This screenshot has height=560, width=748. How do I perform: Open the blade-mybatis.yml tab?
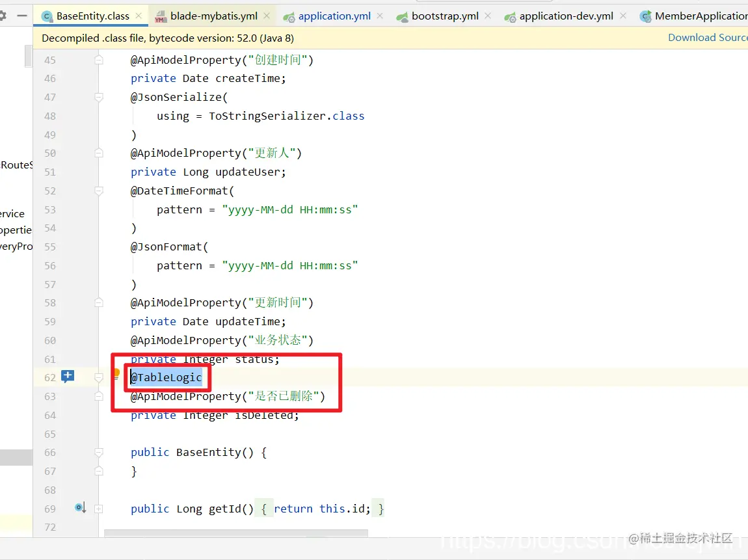tap(213, 16)
